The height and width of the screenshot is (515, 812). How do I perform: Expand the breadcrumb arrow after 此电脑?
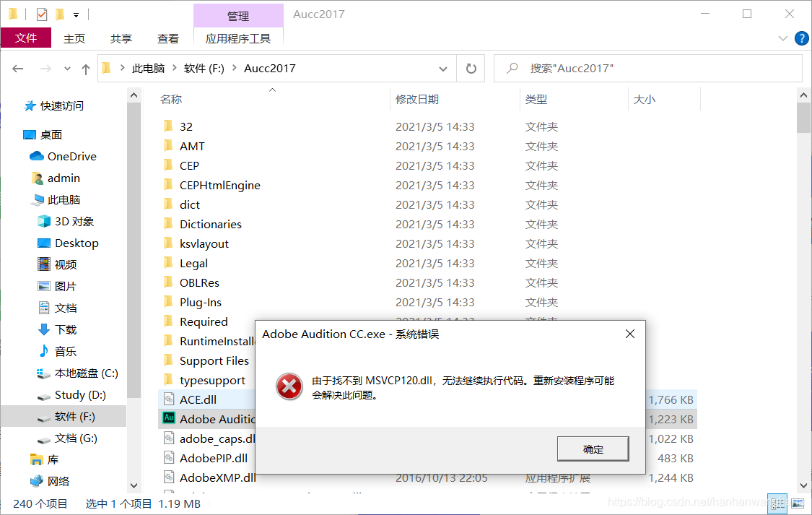pyautogui.click(x=173, y=68)
